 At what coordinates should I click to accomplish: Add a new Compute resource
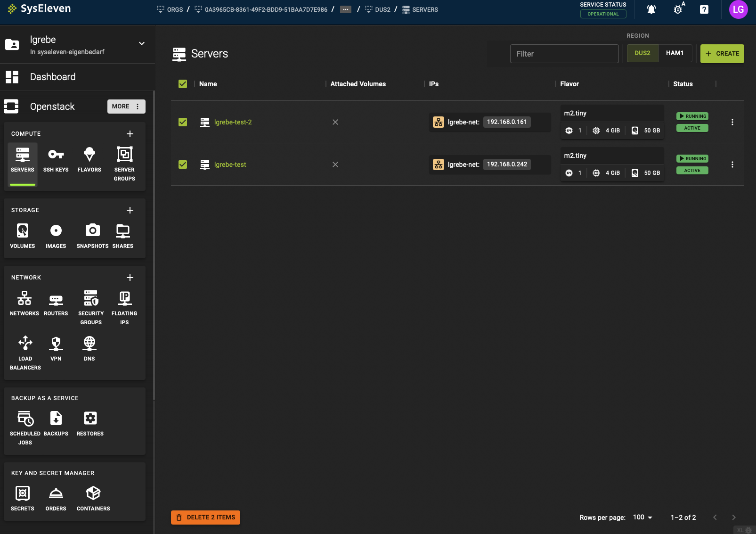point(130,134)
